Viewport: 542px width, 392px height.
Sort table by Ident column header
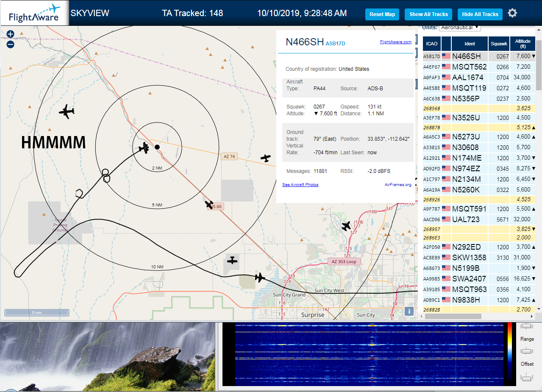tap(470, 43)
